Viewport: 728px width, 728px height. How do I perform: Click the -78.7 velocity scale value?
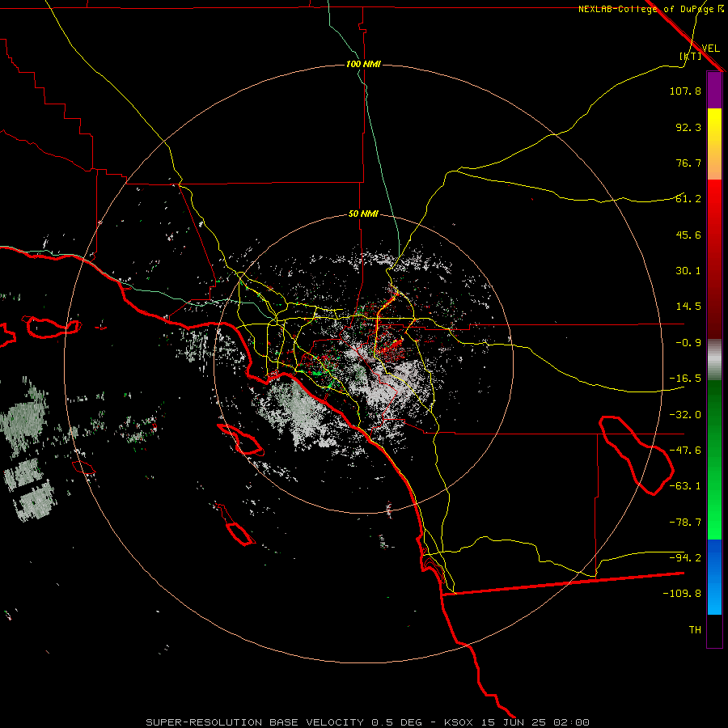pyautogui.click(x=685, y=523)
